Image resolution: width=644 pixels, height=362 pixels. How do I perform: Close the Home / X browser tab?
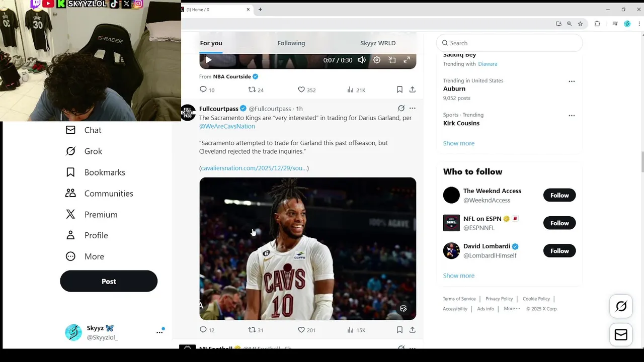click(248, 10)
